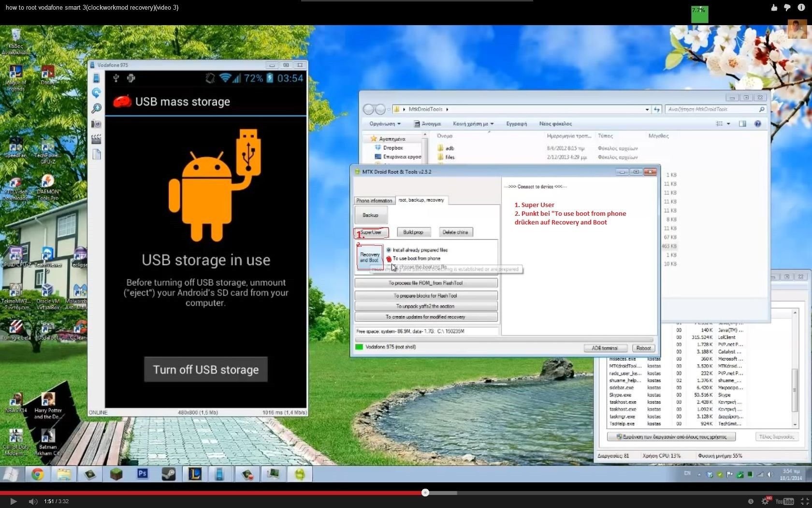Select Install already prepared files radio
Viewport: 812px width, 508px height.
pos(389,250)
